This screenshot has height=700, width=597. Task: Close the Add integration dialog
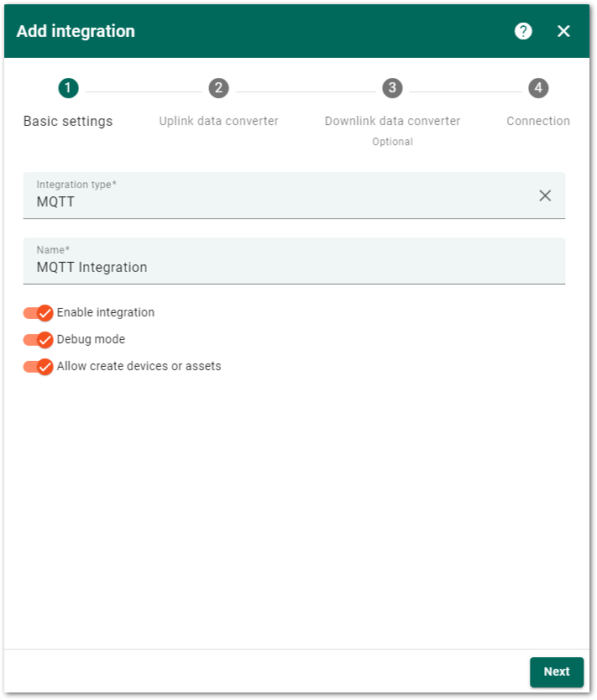tap(563, 31)
